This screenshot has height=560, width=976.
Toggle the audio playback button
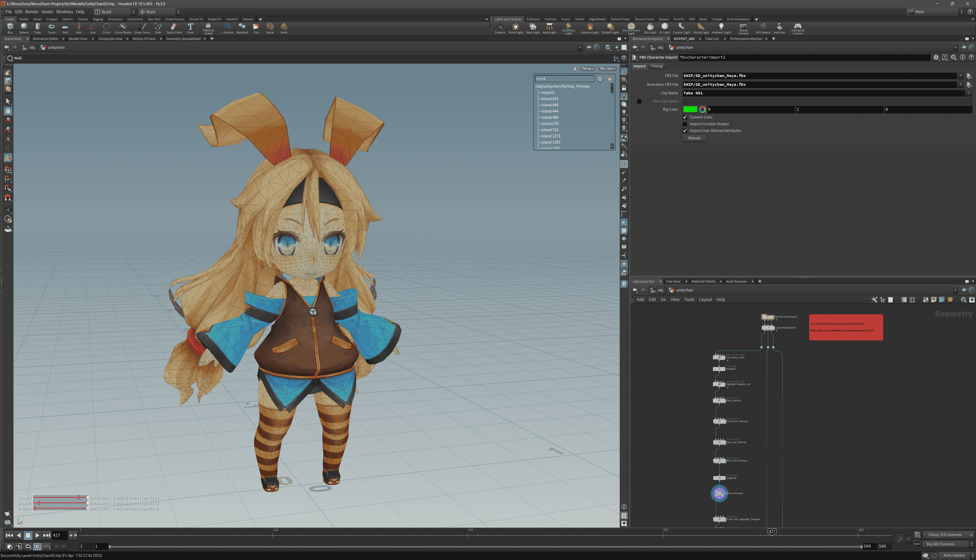point(19,546)
